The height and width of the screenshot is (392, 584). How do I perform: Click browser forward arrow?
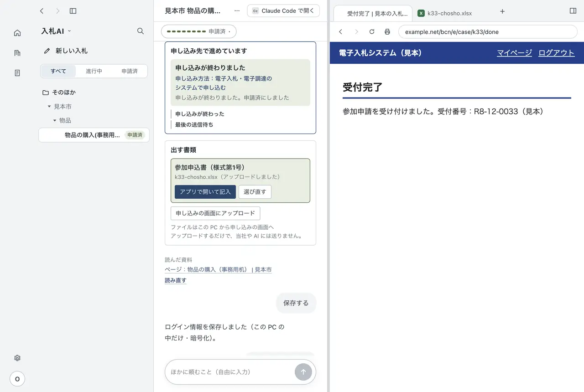pos(356,32)
